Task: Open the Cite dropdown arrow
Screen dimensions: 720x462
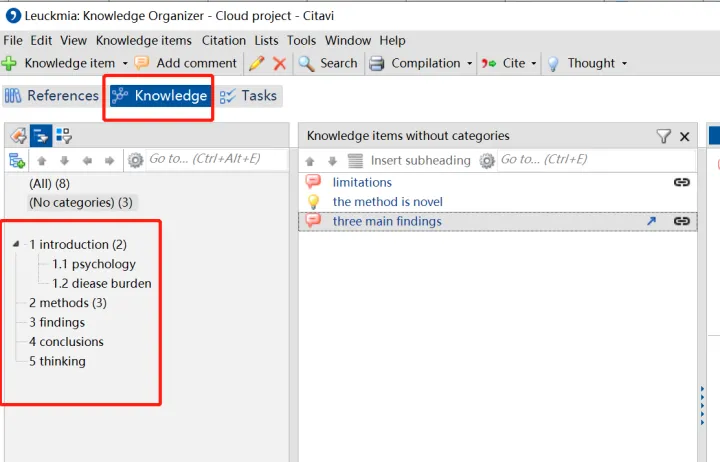Action: click(534, 63)
